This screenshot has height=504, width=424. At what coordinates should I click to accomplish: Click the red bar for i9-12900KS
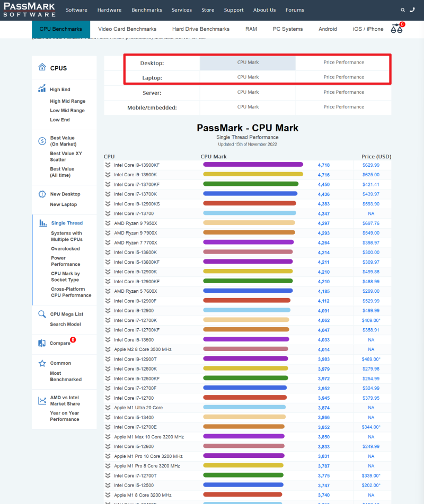coord(249,203)
